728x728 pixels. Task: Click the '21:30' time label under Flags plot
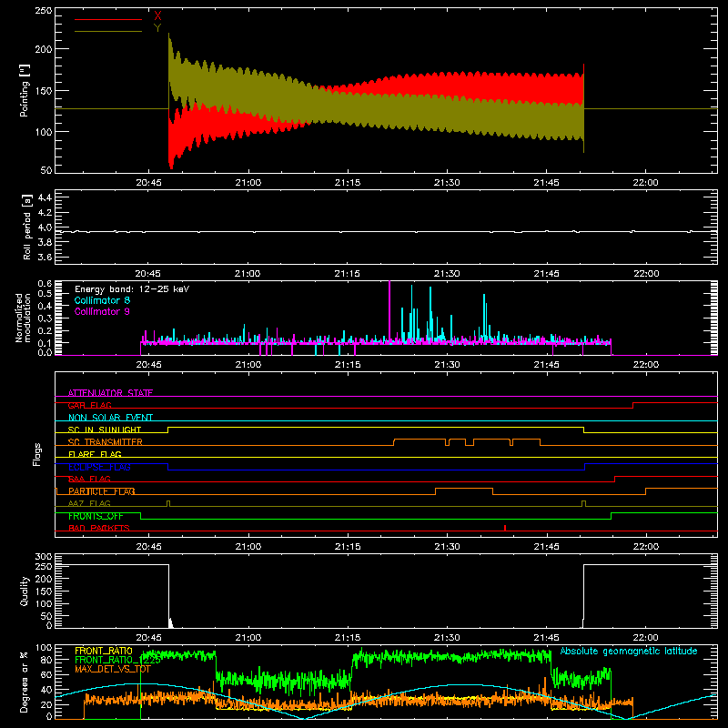(x=447, y=547)
